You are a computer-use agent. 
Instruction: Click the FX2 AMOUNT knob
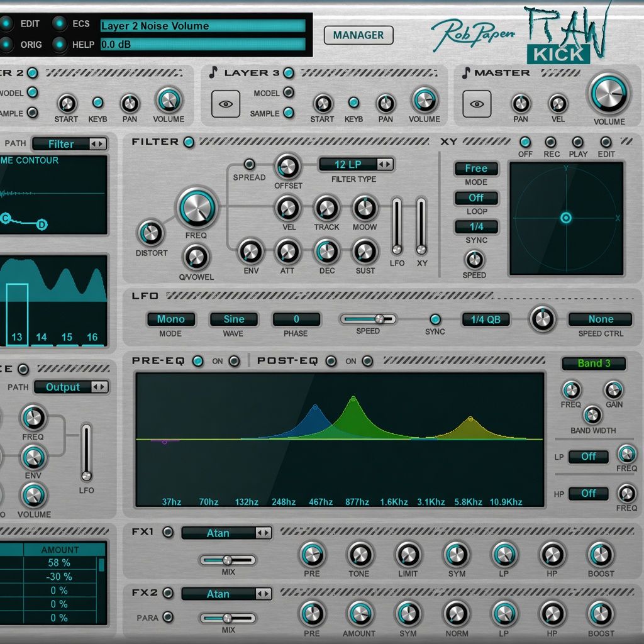[x=360, y=614]
